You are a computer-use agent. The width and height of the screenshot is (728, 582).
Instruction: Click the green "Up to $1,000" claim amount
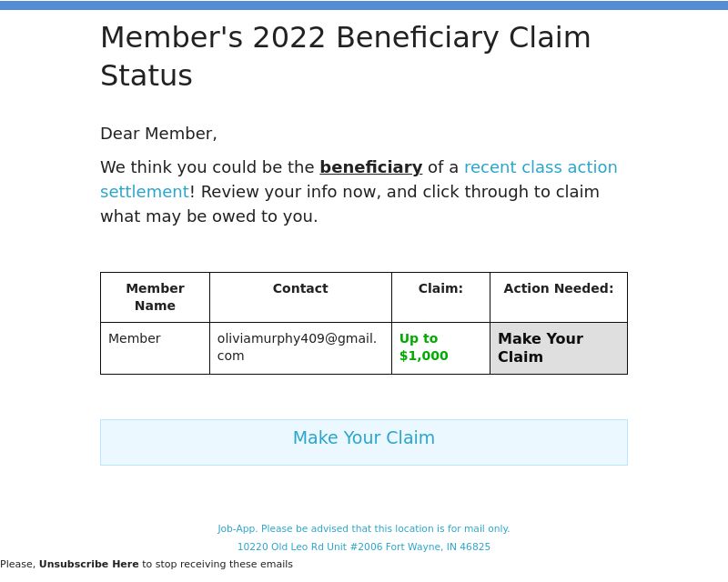point(423,347)
